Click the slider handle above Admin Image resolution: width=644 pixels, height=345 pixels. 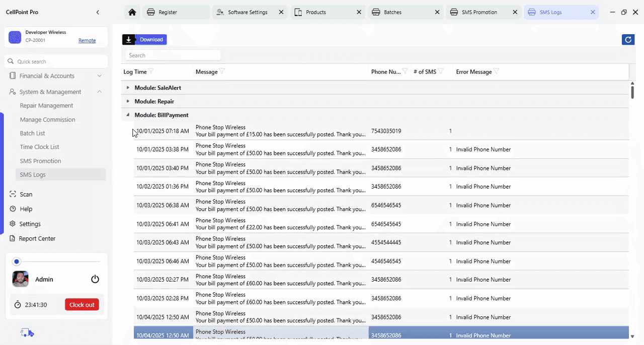[17, 262]
